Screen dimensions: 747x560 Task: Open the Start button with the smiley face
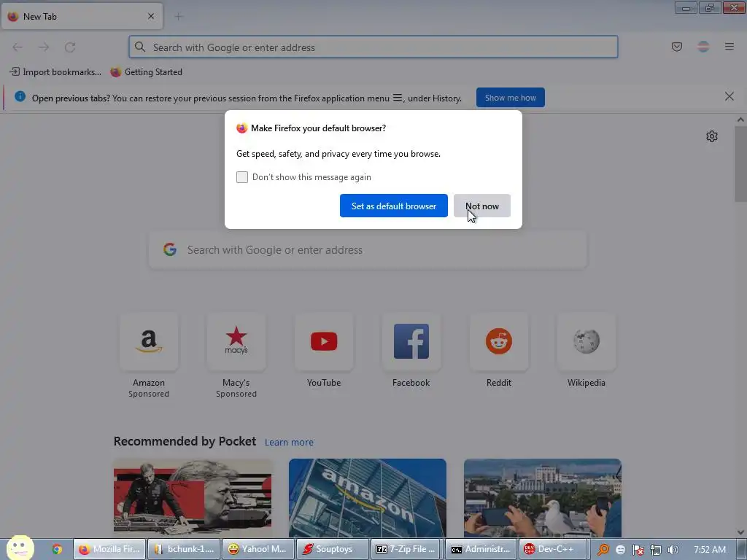tap(20, 548)
